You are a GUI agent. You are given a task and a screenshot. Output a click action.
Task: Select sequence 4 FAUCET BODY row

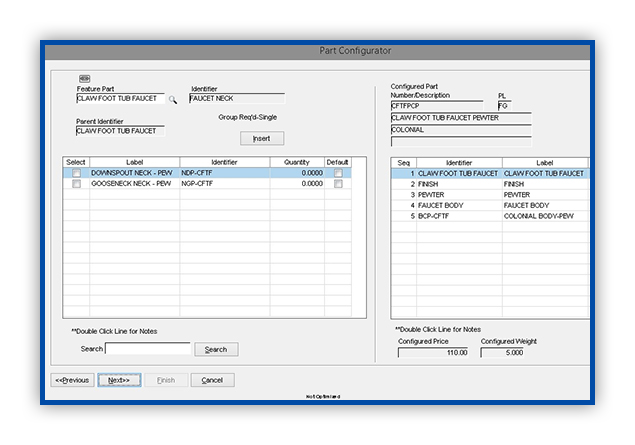[x=490, y=205]
